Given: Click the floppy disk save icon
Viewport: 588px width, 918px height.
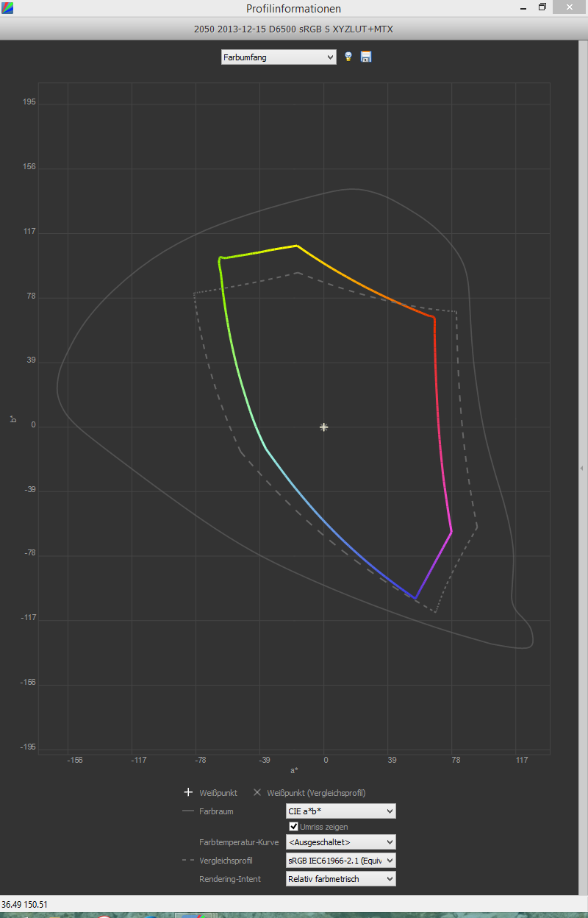Looking at the screenshot, I should point(366,57).
